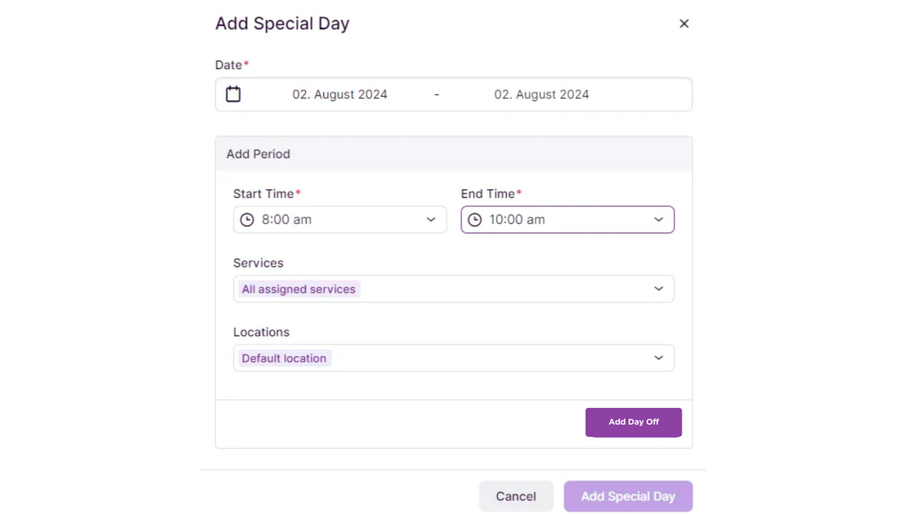Expand the Start Time dropdown arrow
This screenshot has width=920, height=517.
point(431,220)
